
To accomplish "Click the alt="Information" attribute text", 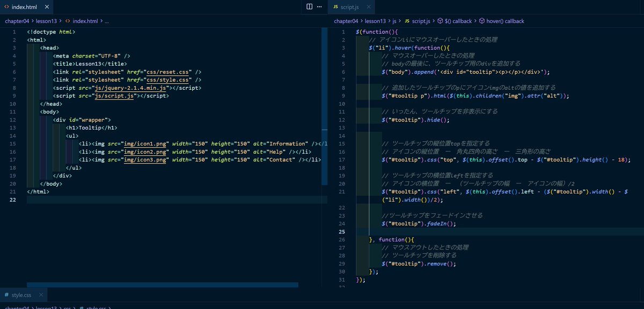I will [282, 143].
